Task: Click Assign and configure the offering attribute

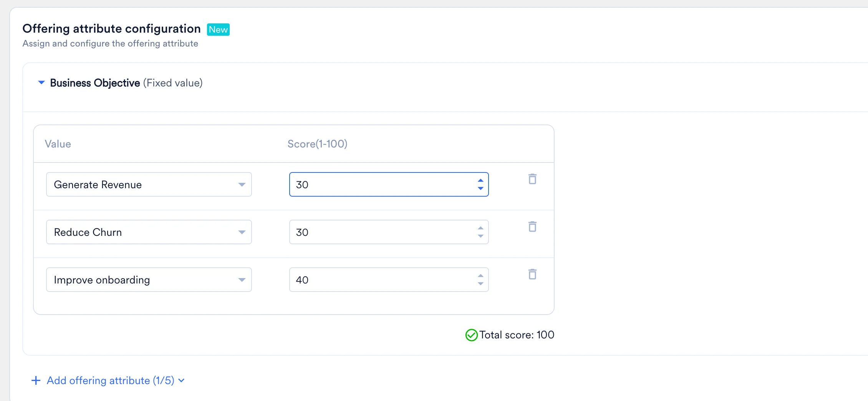Action: (x=110, y=43)
